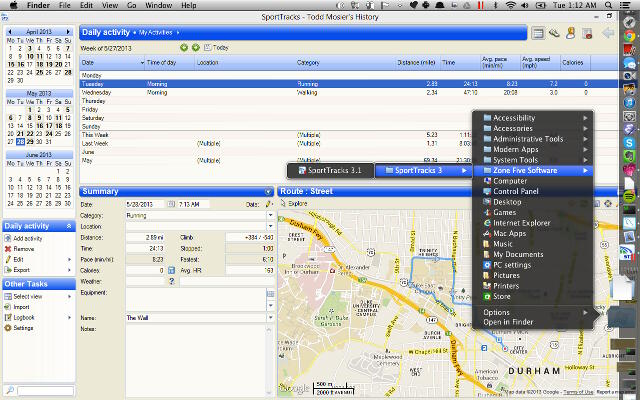Click the search magnifier at bottom left

[x=9, y=390]
